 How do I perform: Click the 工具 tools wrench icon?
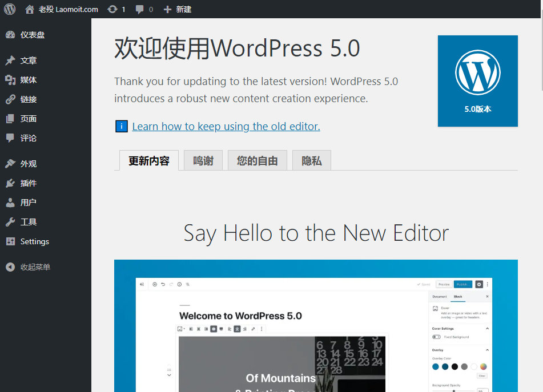pos(10,222)
